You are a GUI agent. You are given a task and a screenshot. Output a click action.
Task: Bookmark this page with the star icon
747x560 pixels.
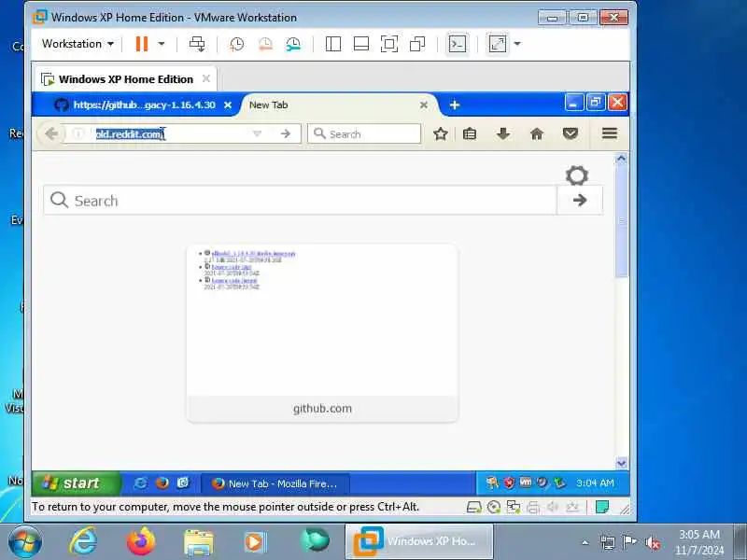pos(441,133)
